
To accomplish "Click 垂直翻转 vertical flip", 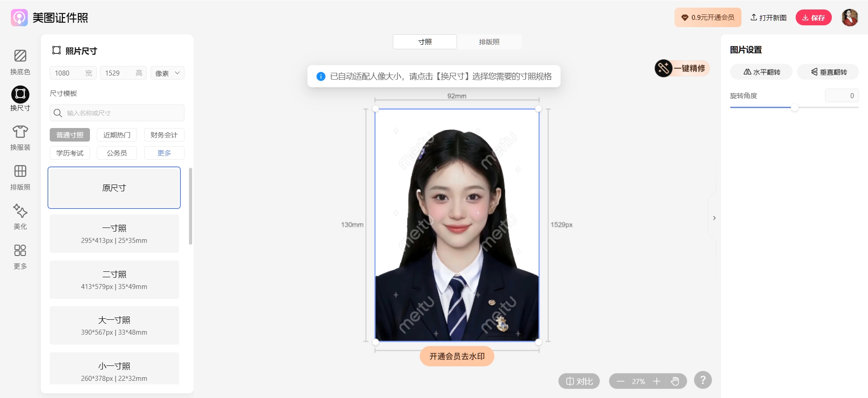I will [828, 72].
